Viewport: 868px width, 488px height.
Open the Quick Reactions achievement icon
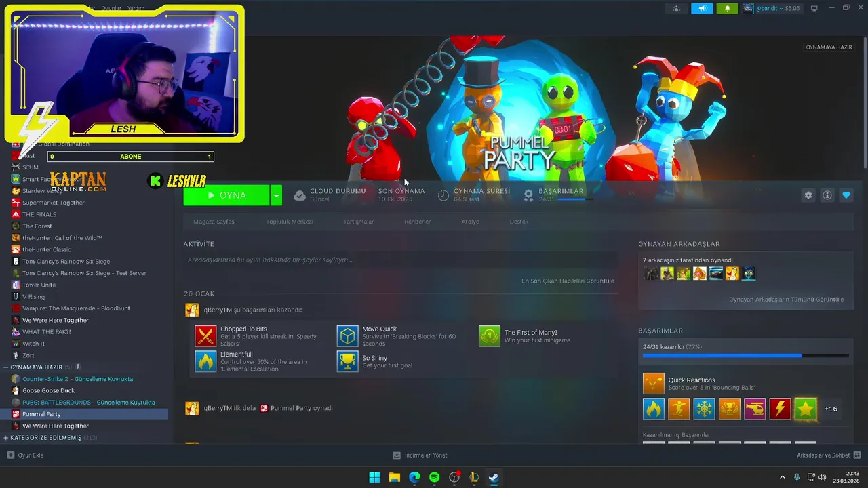click(654, 384)
